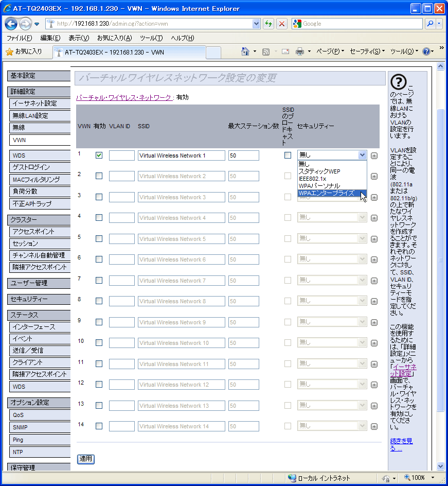
Task: Open the 表示(V) menu
Action: click(79, 38)
